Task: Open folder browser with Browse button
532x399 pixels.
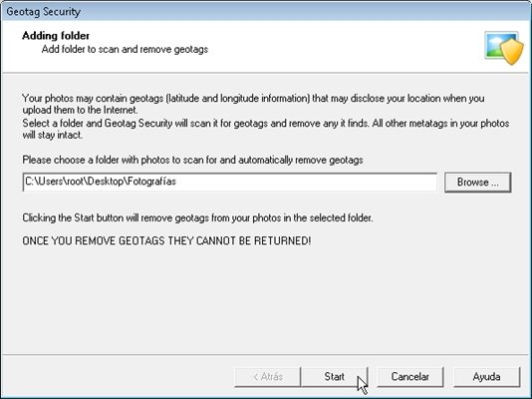Action: [478, 183]
